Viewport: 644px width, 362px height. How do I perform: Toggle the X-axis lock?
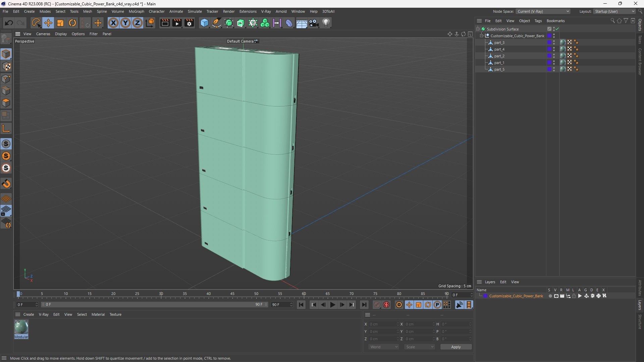click(x=113, y=23)
